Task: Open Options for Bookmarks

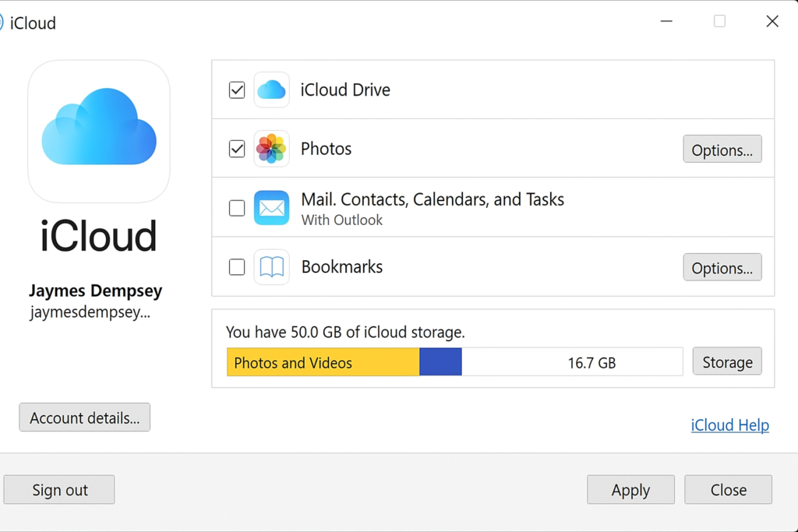Action: click(722, 267)
